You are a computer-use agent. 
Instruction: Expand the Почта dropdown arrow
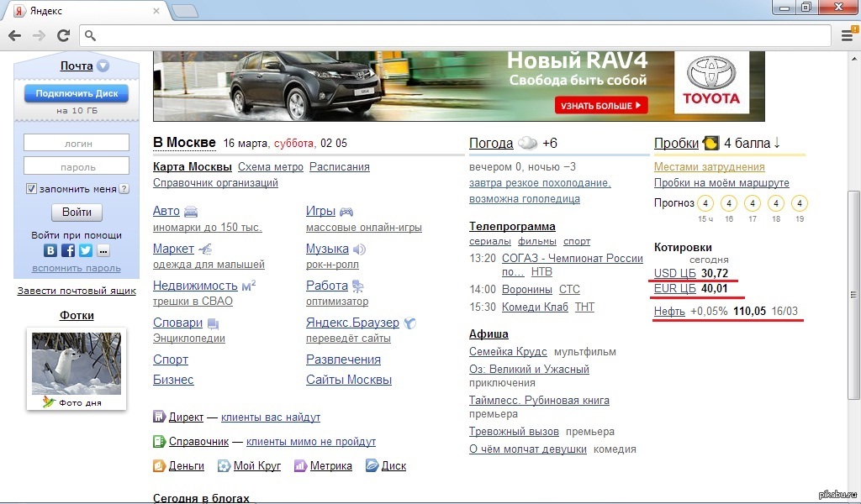tap(103, 66)
